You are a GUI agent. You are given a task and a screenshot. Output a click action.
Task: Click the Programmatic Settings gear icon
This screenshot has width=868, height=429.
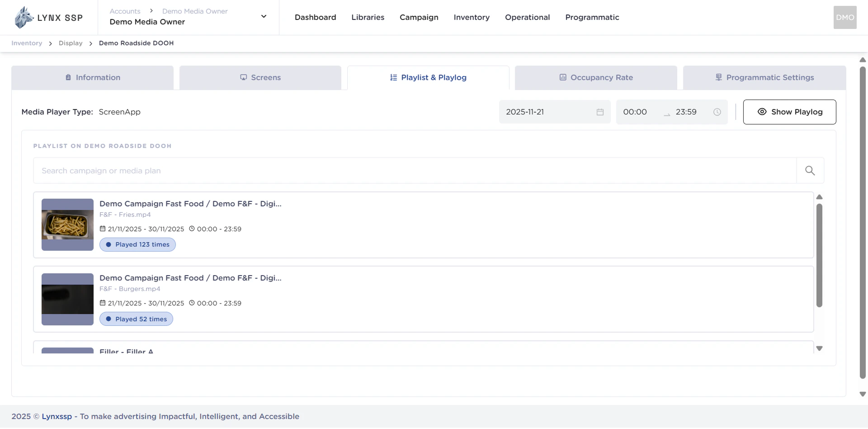point(718,77)
